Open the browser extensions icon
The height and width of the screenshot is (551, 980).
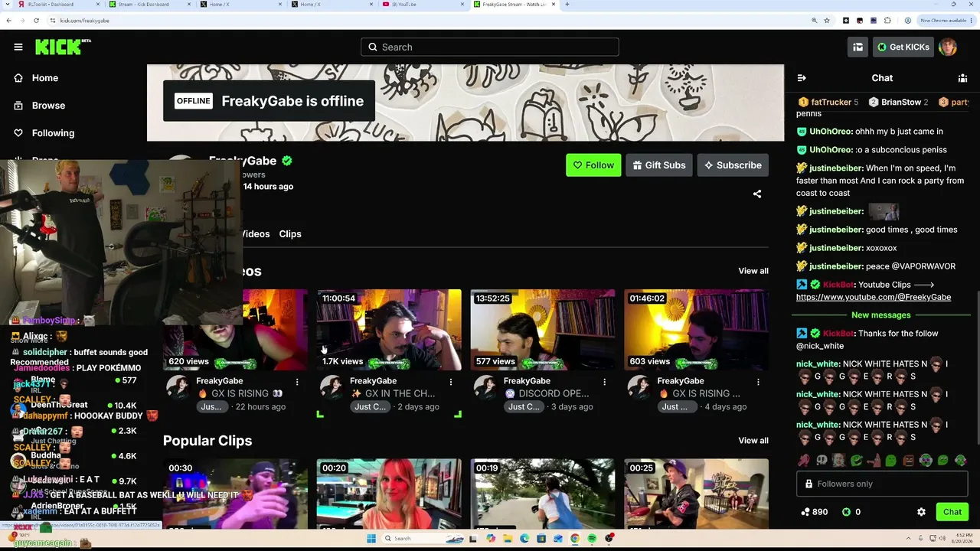click(887, 21)
